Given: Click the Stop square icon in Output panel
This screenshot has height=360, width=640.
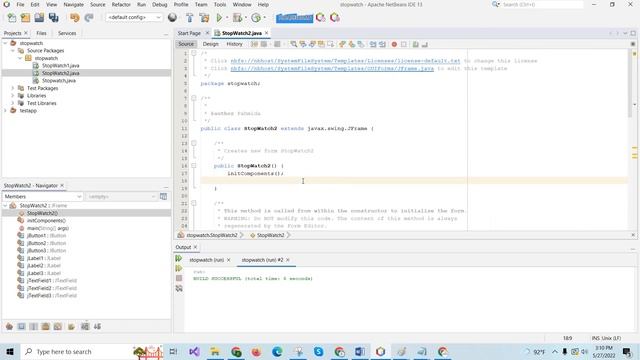Looking at the screenshot, I should click(x=179, y=278).
